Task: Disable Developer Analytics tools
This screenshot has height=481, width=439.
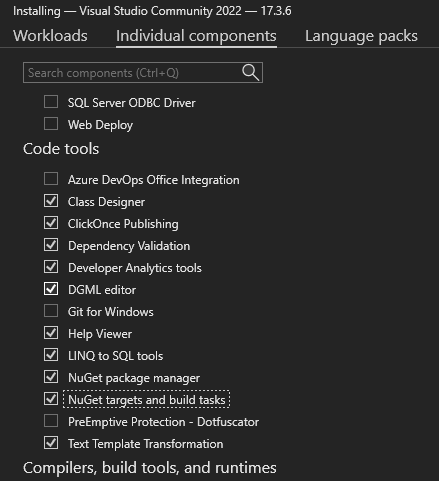Action: (51, 267)
